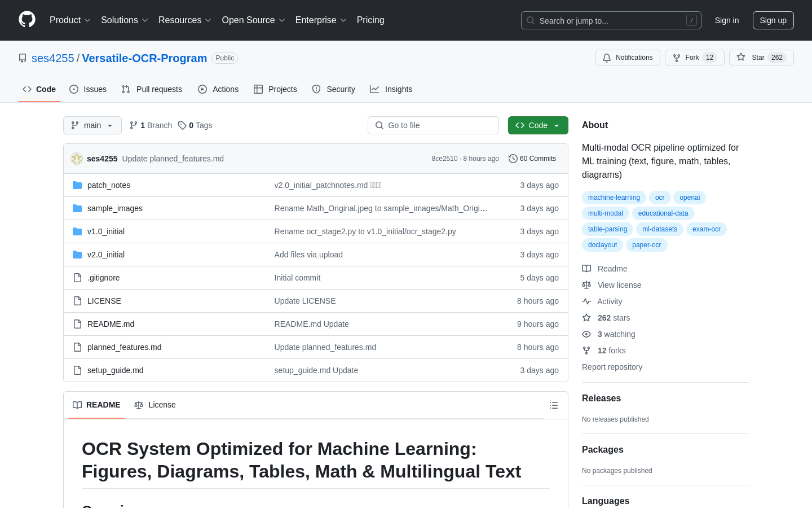Click the table-parsing topic tag
Viewport: 812px width, 508px height.
607,229
